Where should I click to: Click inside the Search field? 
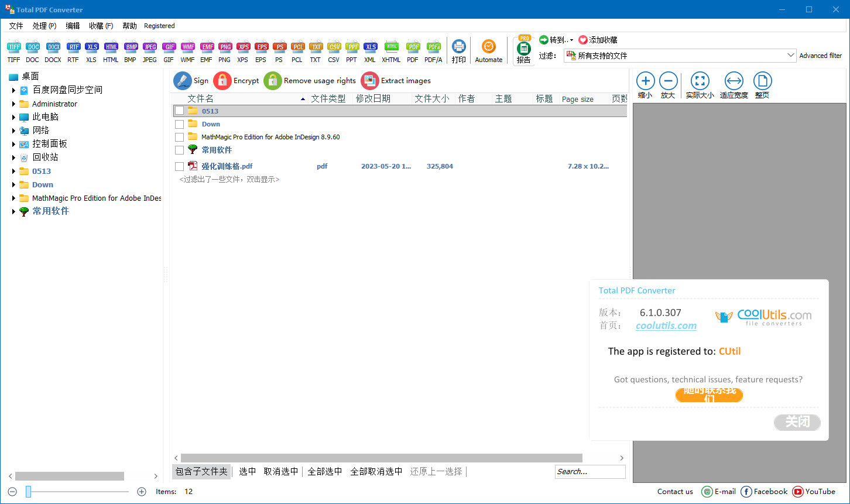[589, 471]
